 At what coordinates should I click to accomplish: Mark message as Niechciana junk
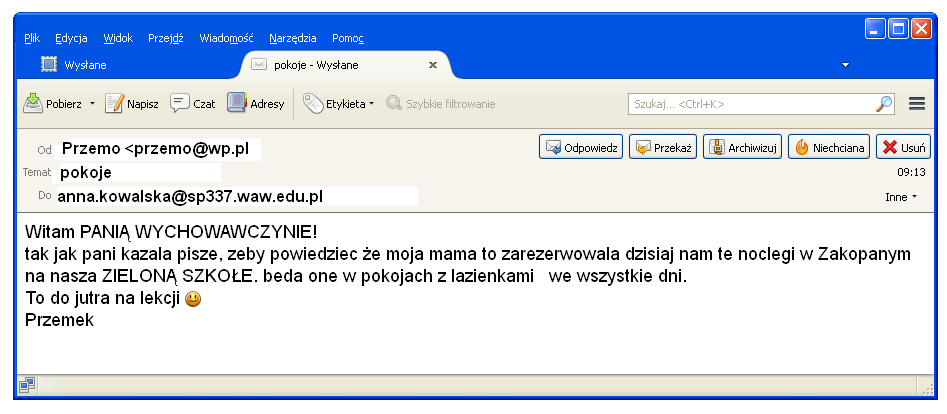(829, 147)
